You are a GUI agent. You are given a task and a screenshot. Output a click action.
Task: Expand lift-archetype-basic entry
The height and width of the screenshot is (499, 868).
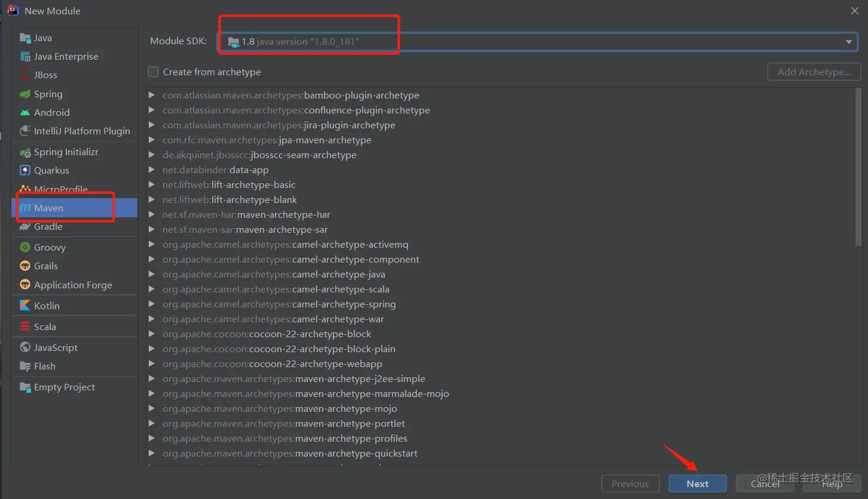(152, 185)
